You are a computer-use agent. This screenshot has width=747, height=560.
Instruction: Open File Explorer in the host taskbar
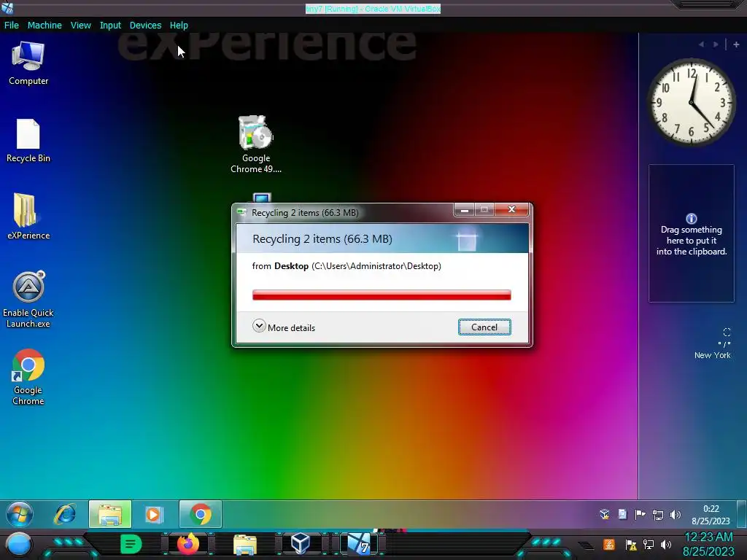[x=245, y=545]
